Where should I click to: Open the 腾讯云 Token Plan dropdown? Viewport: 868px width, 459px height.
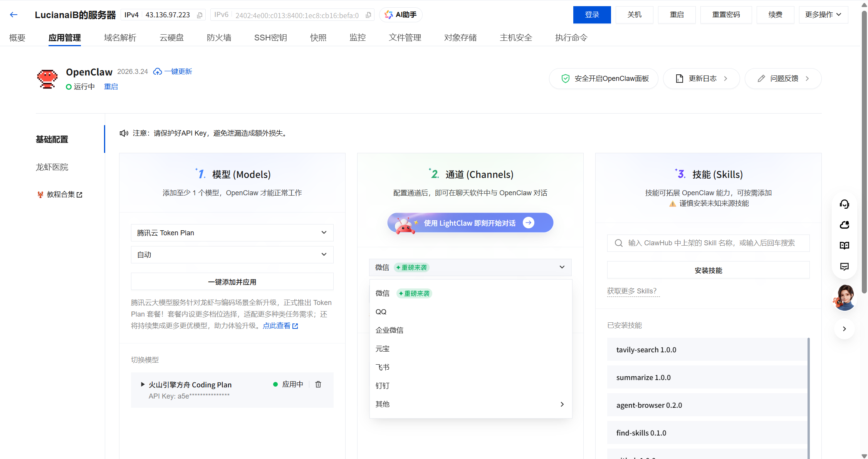click(232, 233)
